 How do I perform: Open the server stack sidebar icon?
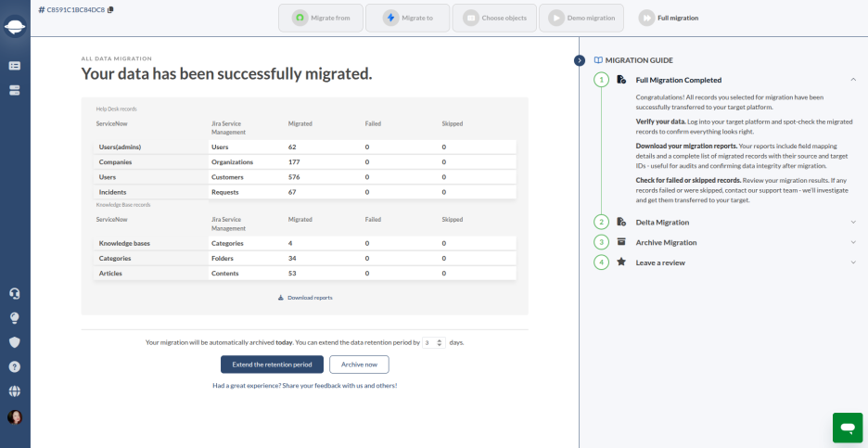pos(15,90)
